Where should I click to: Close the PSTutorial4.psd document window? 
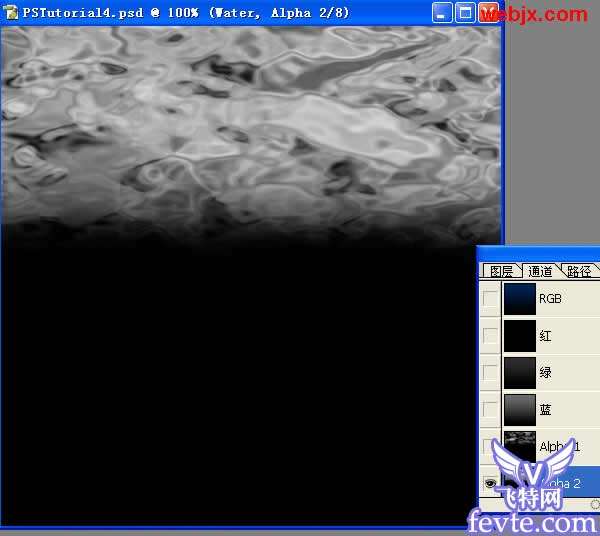(x=488, y=13)
